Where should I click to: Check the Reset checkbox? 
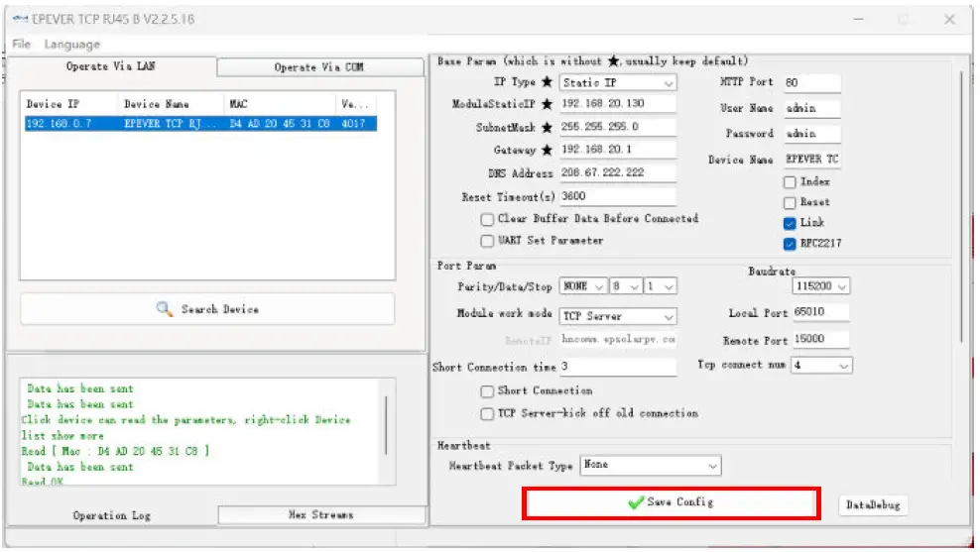[x=790, y=203]
